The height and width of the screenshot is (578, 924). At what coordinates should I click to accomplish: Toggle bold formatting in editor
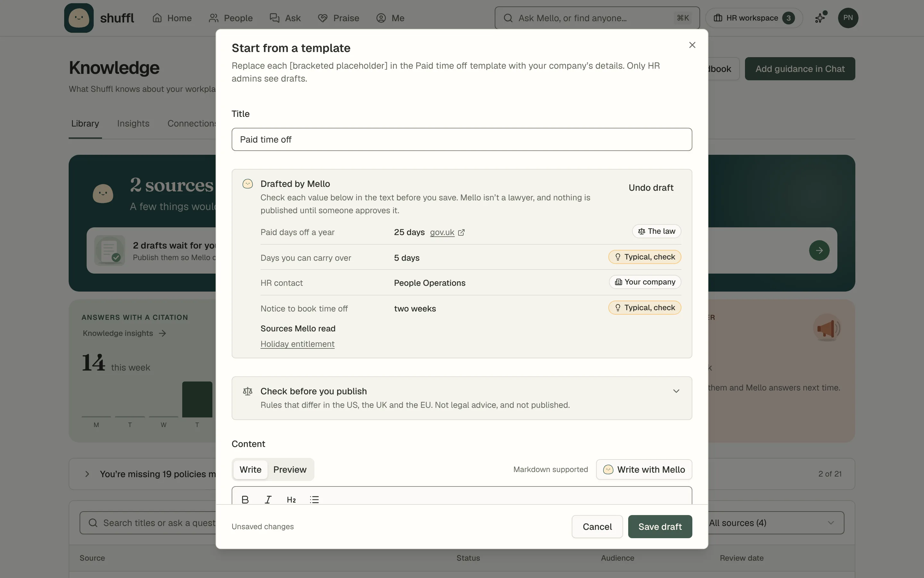[245, 499]
